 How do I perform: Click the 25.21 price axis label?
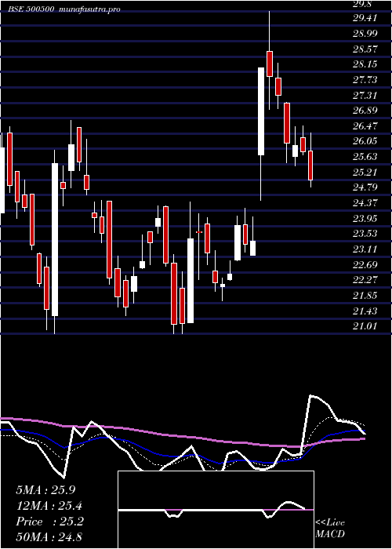pyautogui.click(x=365, y=172)
